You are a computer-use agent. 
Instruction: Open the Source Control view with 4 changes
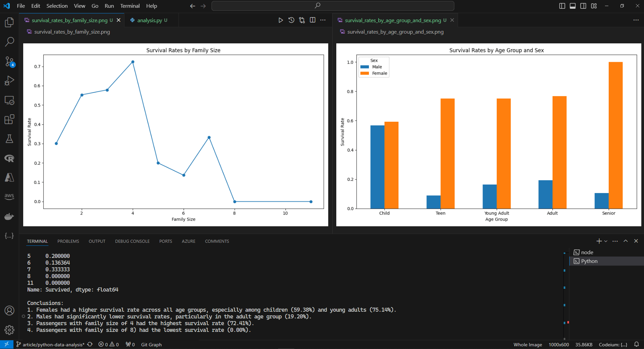pyautogui.click(x=9, y=62)
